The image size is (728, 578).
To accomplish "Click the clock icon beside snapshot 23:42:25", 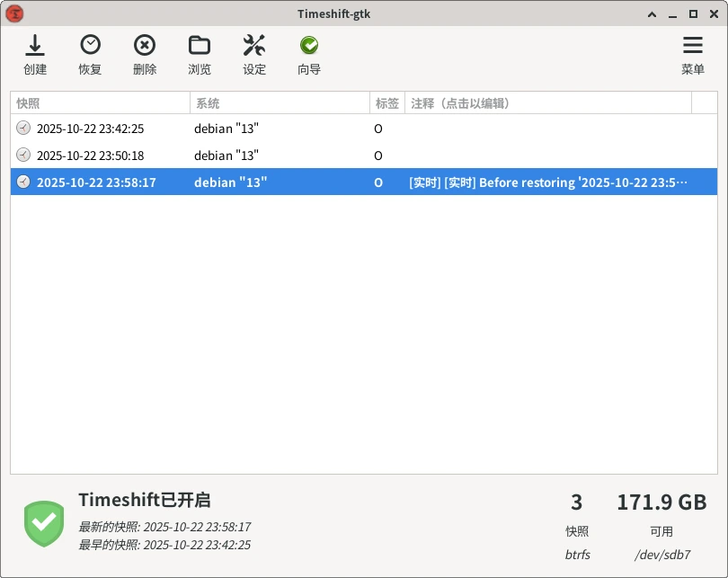I will point(22,129).
